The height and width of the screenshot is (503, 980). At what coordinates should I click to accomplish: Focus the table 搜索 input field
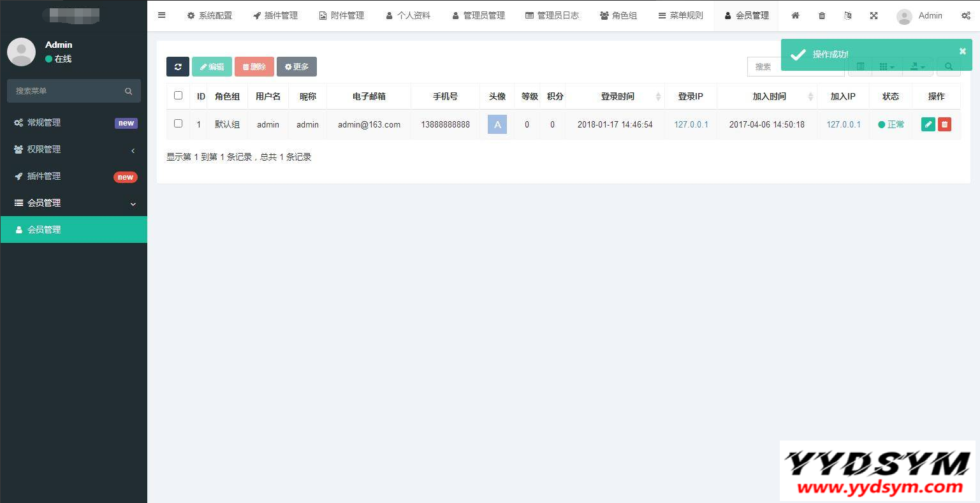[x=796, y=67]
